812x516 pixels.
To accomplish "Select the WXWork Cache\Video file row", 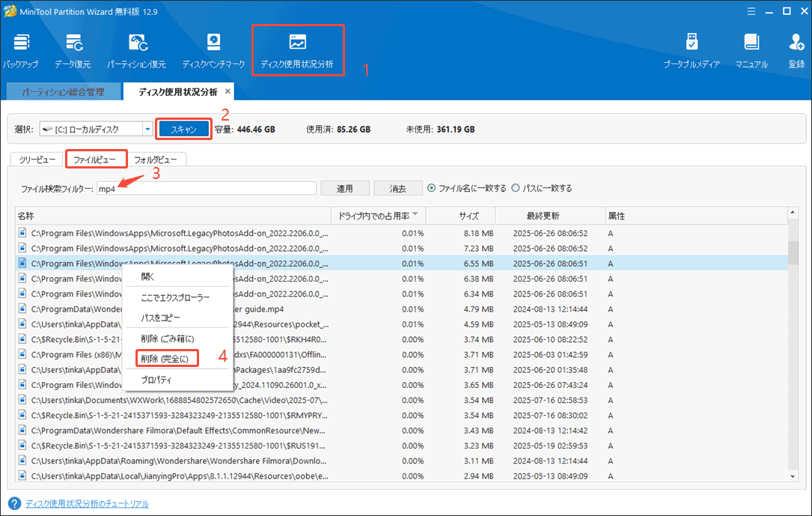I will (402, 400).
